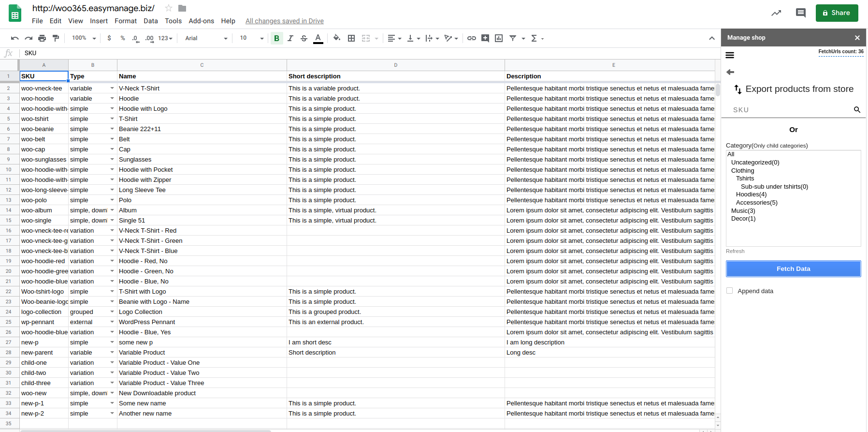Insert a comment
This screenshot has width=868, height=432.
coord(485,38)
